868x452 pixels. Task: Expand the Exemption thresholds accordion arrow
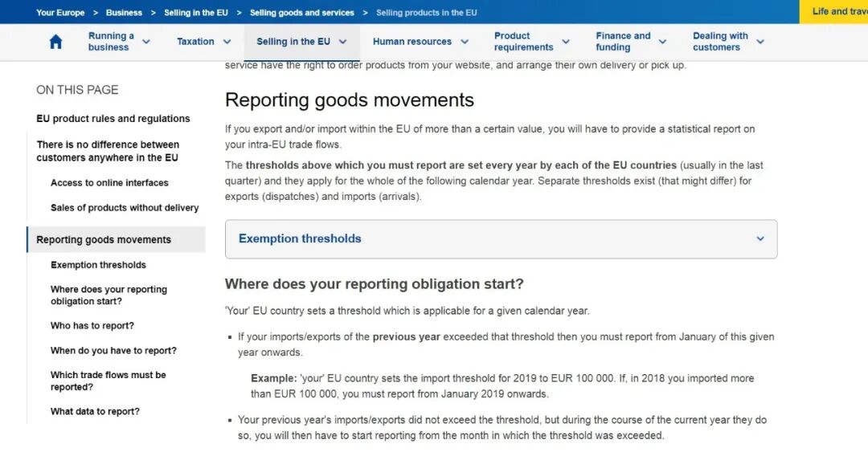[x=760, y=238]
